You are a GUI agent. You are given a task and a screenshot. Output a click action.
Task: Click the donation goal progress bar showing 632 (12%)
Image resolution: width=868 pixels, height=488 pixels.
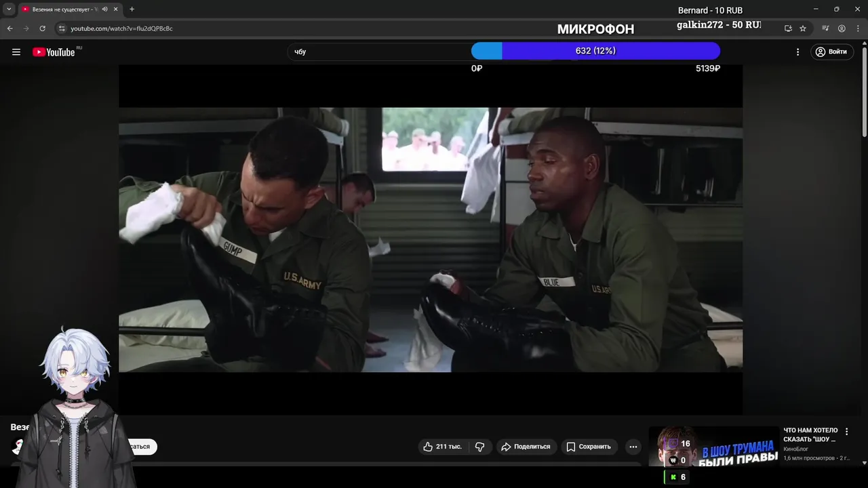pyautogui.click(x=595, y=51)
